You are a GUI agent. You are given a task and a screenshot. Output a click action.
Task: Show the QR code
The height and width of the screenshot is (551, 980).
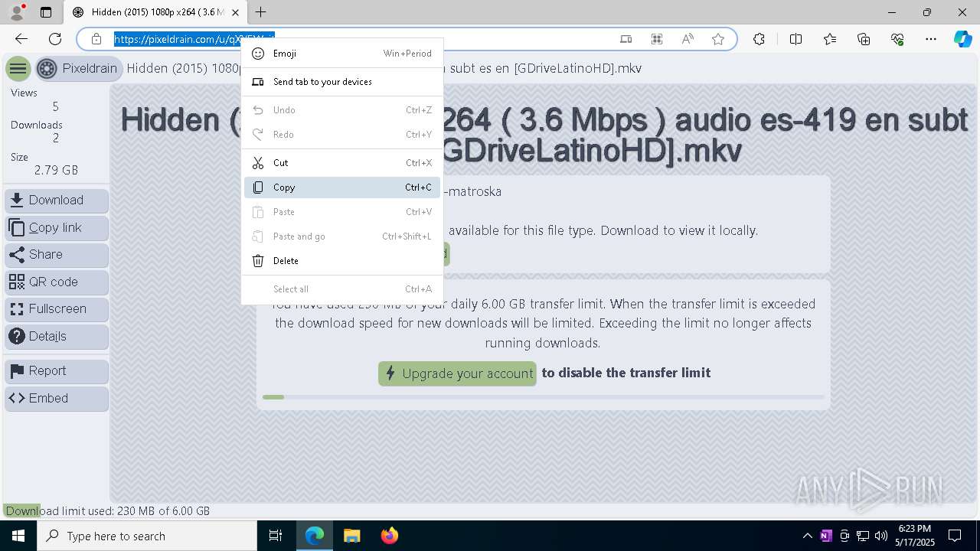pyautogui.click(x=57, y=282)
